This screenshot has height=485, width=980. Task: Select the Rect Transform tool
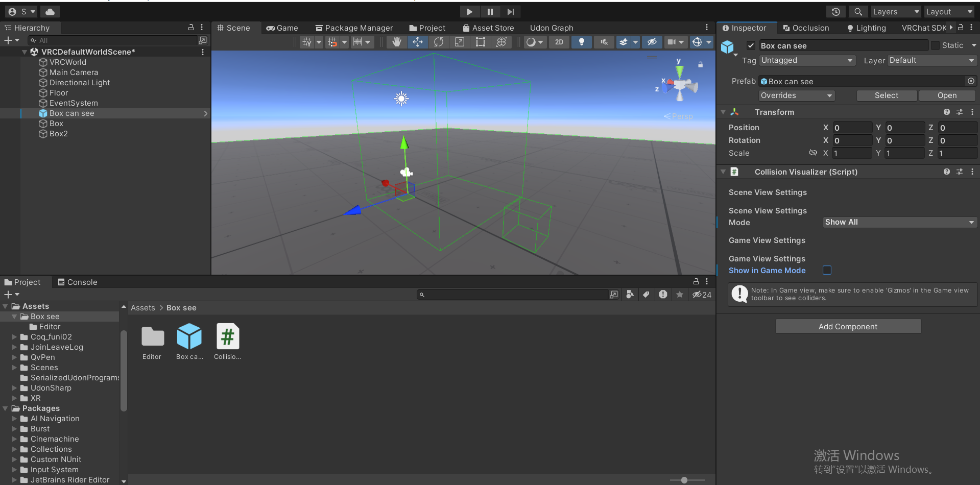(x=480, y=42)
